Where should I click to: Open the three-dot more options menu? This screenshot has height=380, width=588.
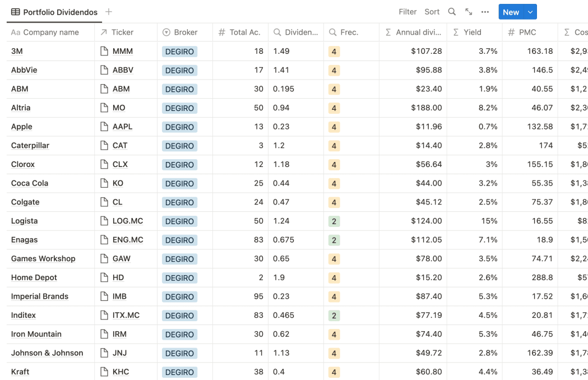pos(485,12)
